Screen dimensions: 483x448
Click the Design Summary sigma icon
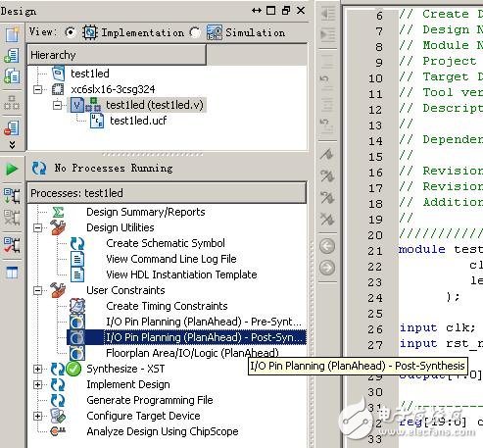58,212
